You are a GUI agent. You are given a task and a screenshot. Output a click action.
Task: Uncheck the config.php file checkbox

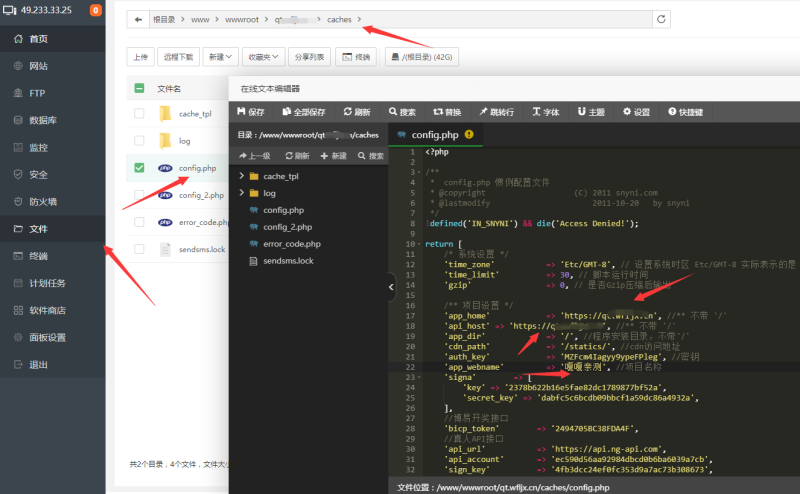coord(139,168)
